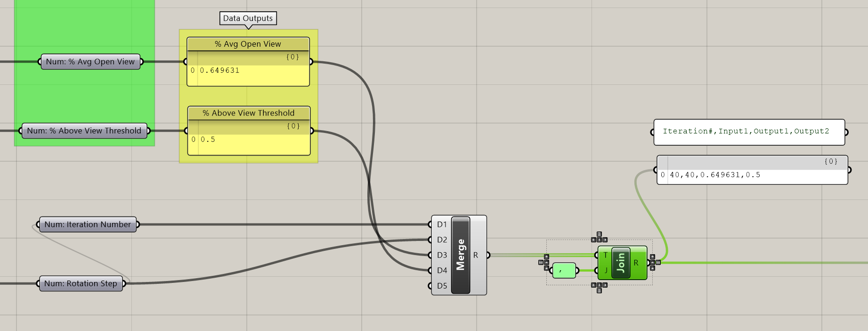Click align-right arrow above Join component
The width and height of the screenshot is (868, 331).
[605, 240]
